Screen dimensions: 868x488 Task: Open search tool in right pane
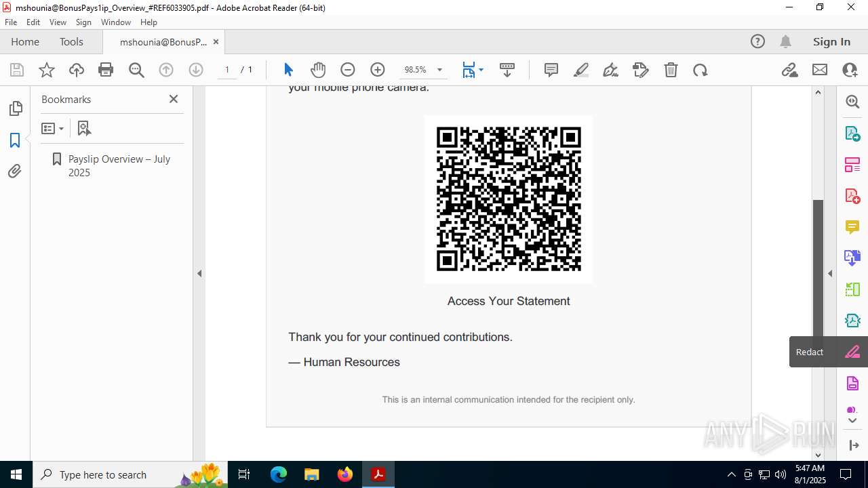[852, 102]
